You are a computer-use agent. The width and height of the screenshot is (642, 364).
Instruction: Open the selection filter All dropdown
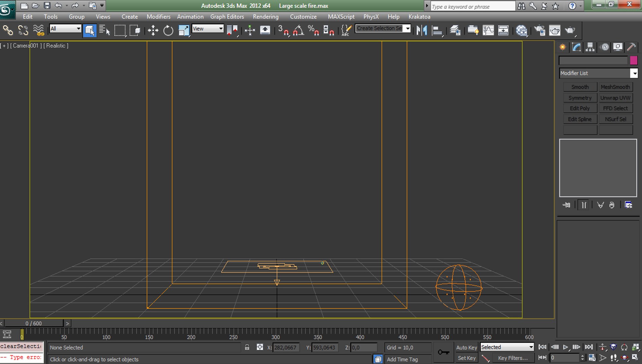[x=65, y=29]
